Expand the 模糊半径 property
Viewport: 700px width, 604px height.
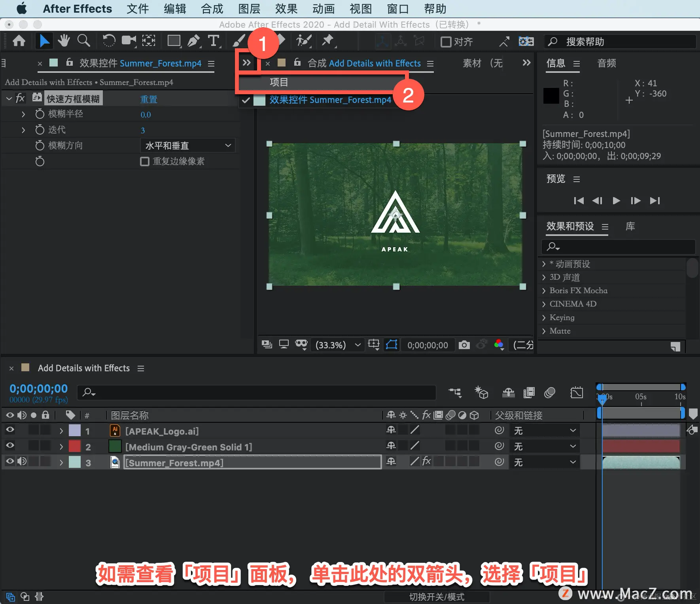coord(23,114)
